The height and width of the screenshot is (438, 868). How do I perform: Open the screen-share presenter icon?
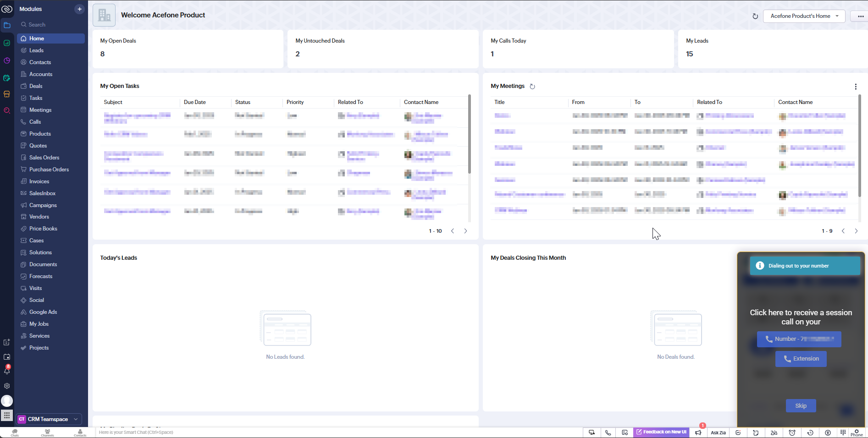pyautogui.click(x=592, y=433)
